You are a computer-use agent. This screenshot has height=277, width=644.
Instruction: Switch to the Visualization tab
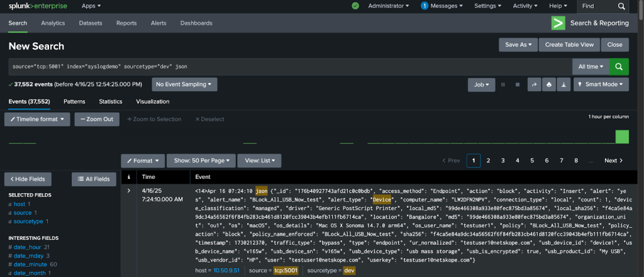pos(153,101)
